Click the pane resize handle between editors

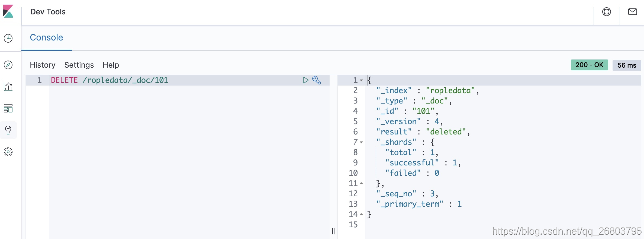tap(333, 231)
